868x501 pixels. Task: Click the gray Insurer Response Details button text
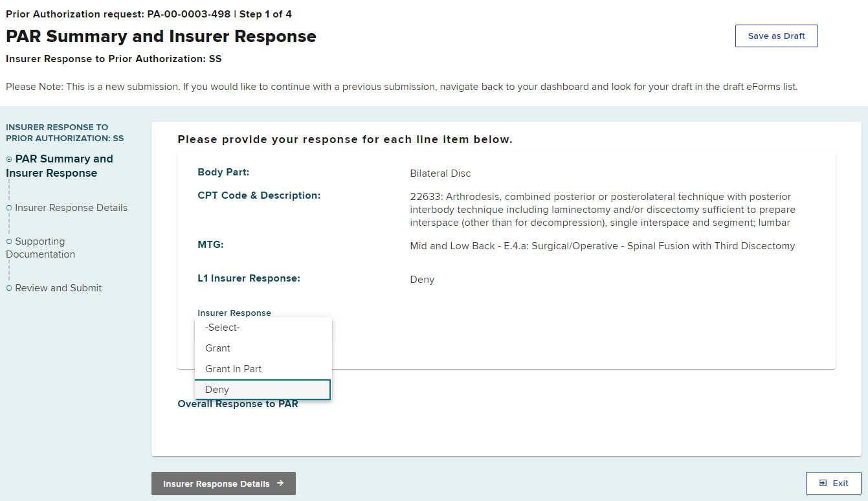[x=216, y=484]
